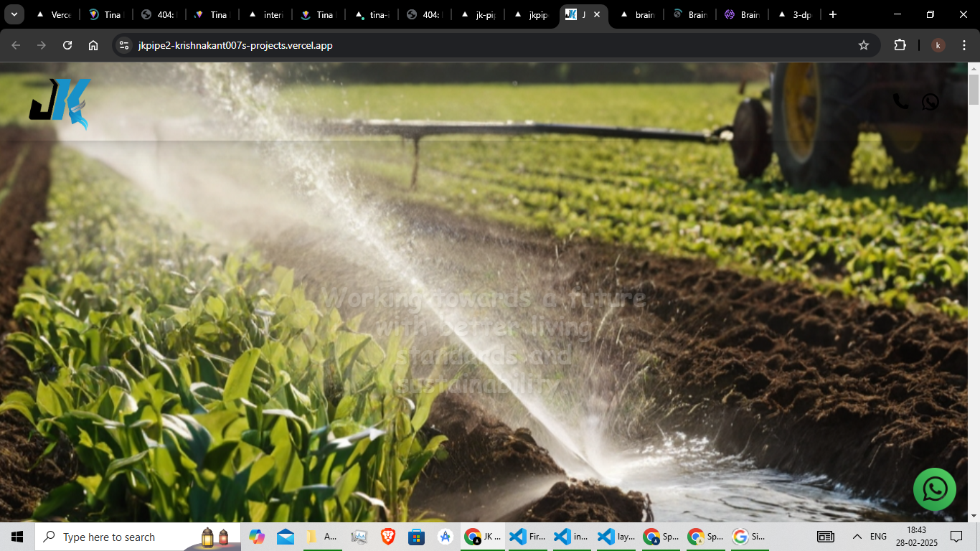Open the profile menu with letter k

tap(938, 45)
